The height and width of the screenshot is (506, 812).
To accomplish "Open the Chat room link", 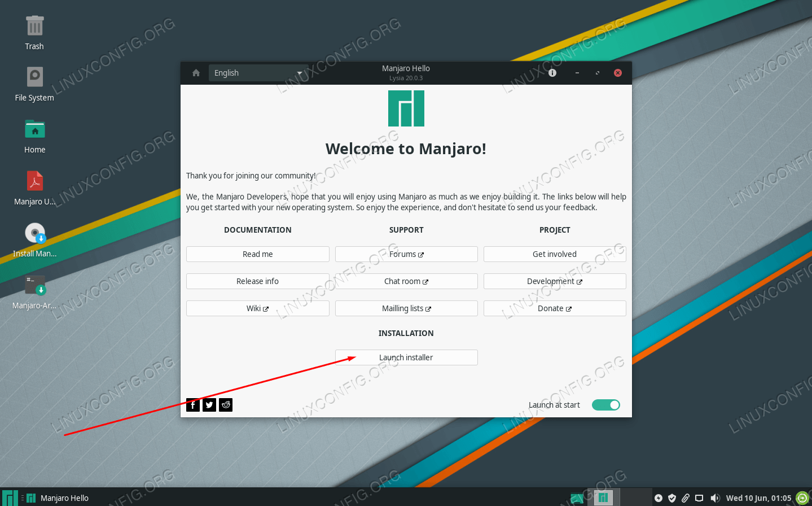I will (x=406, y=281).
